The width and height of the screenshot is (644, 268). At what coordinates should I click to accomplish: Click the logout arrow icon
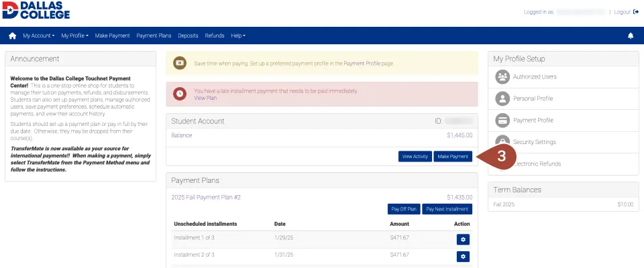coord(636,12)
